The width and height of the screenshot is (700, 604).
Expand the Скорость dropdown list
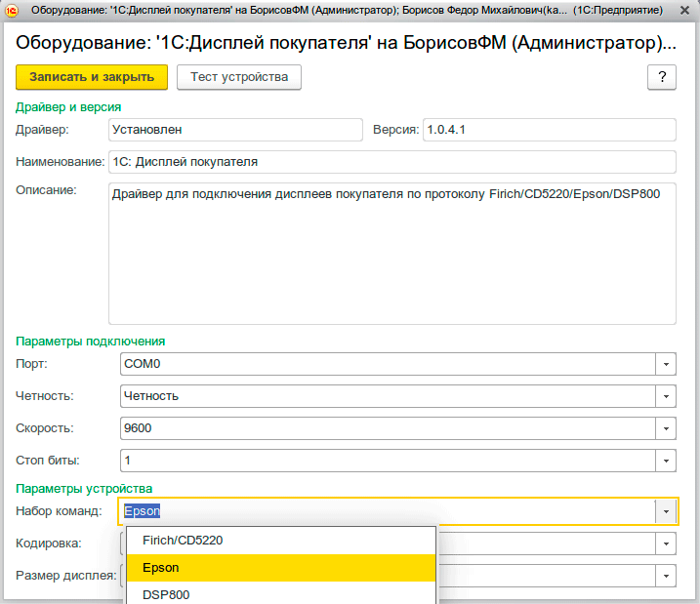point(666,428)
